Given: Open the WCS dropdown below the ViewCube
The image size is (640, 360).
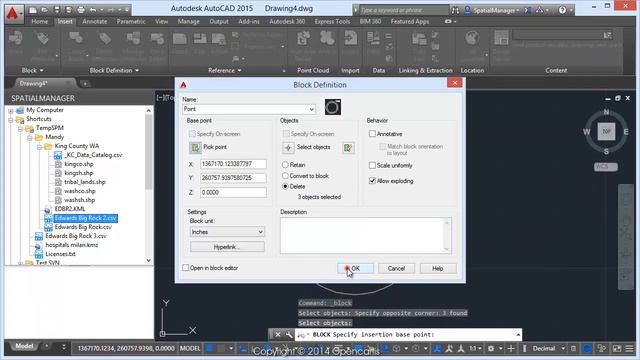Looking at the screenshot, I should 606,167.
